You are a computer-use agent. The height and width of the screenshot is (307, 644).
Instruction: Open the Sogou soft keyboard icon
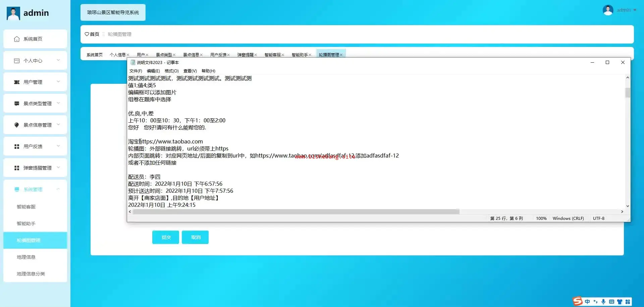click(x=611, y=302)
